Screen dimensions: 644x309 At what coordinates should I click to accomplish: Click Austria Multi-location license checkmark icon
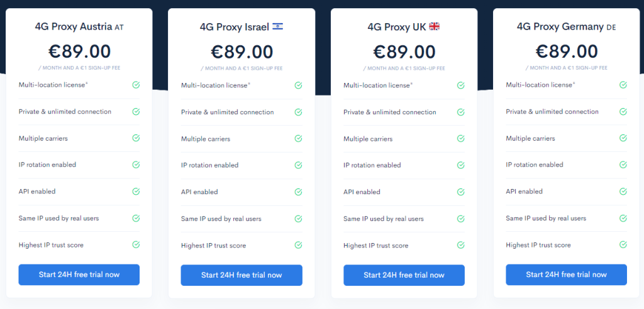tap(136, 84)
